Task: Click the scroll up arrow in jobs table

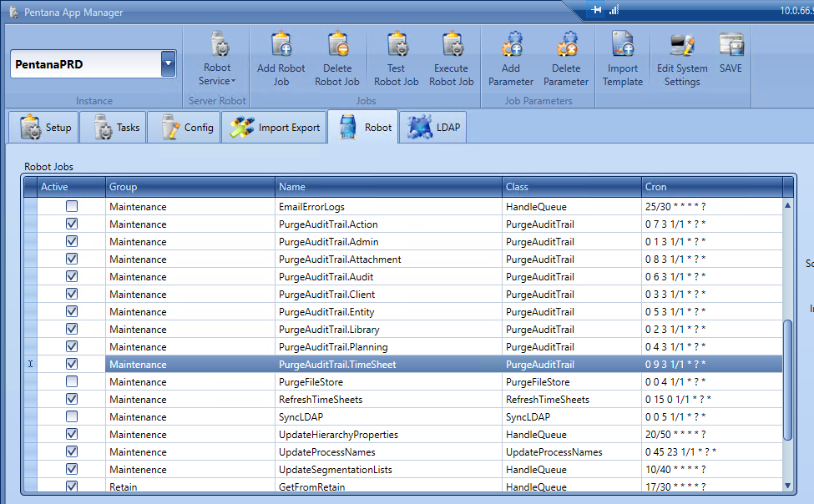Action: click(787, 205)
